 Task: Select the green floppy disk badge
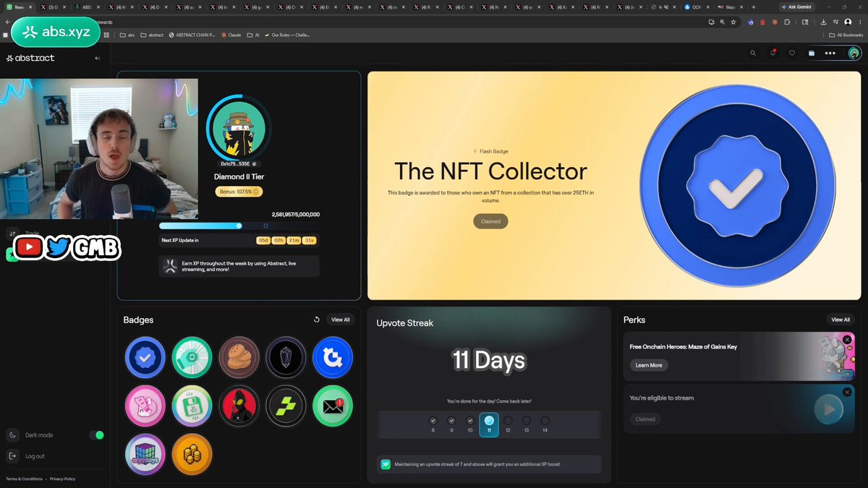pyautogui.click(x=192, y=406)
